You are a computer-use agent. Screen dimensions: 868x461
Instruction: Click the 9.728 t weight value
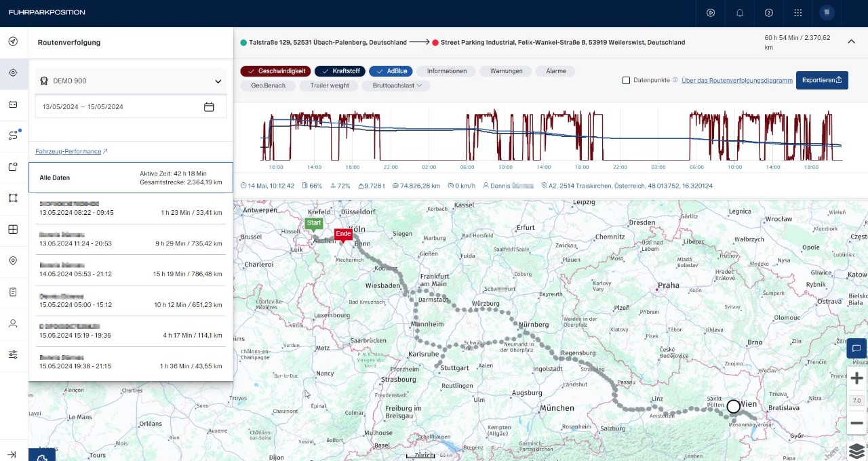pyautogui.click(x=374, y=186)
